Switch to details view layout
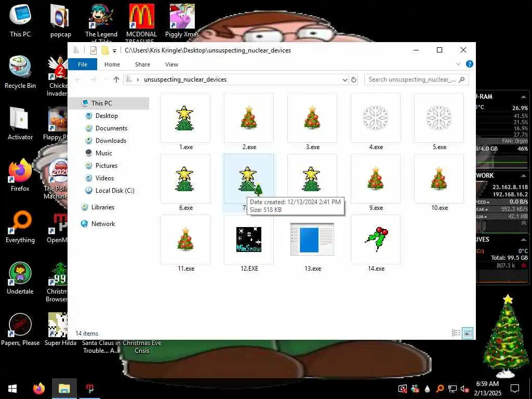The width and height of the screenshot is (532, 399). [456, 333]
